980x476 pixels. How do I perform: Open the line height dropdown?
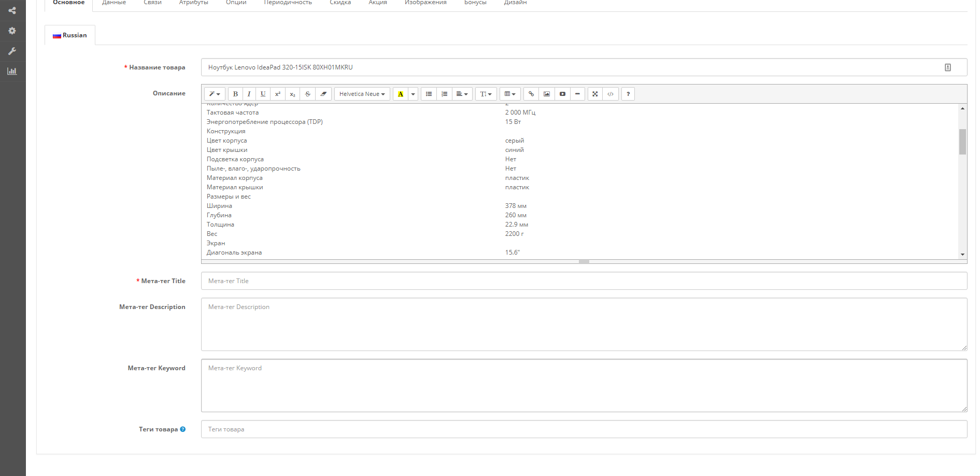[486, 94]
